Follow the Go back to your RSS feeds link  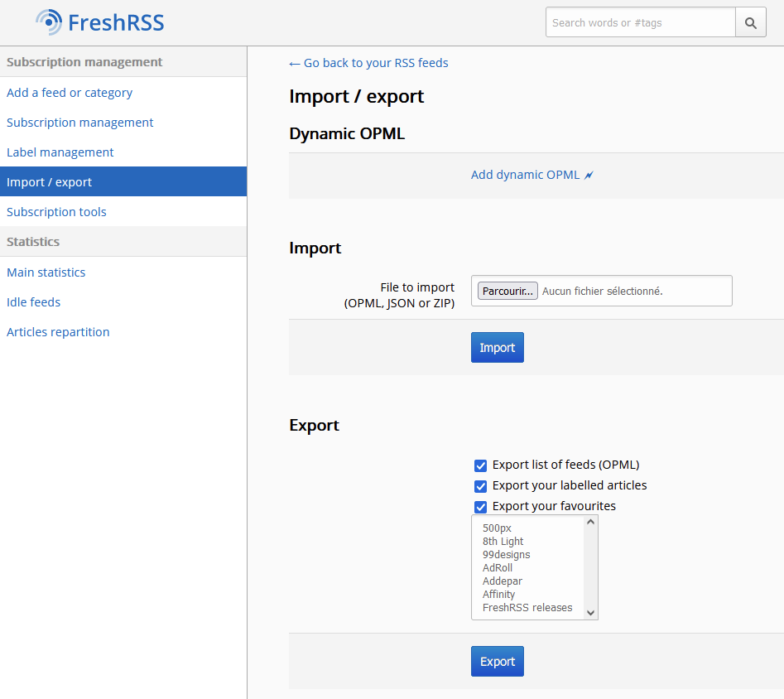click(368, 63)
